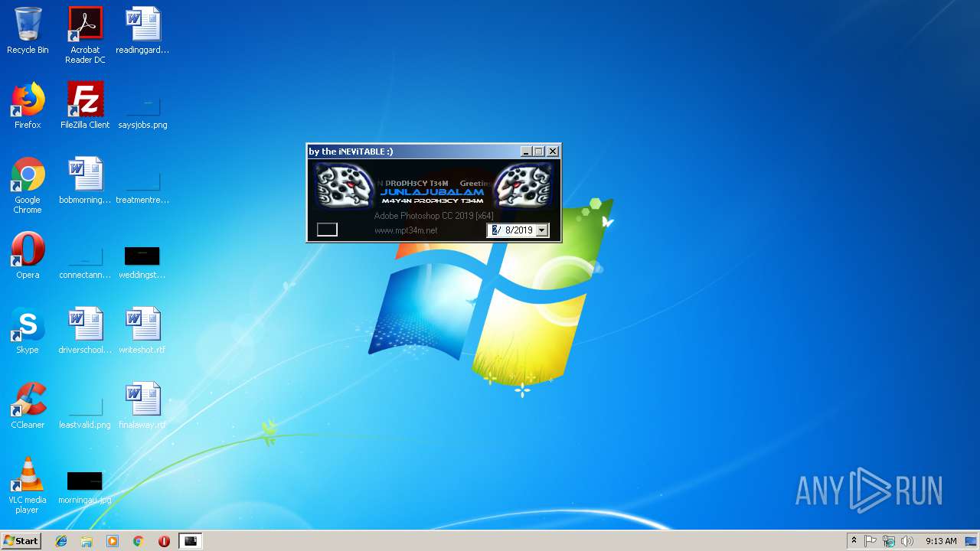Close the iNEViTABLE patcher window

tap(553, 152)
